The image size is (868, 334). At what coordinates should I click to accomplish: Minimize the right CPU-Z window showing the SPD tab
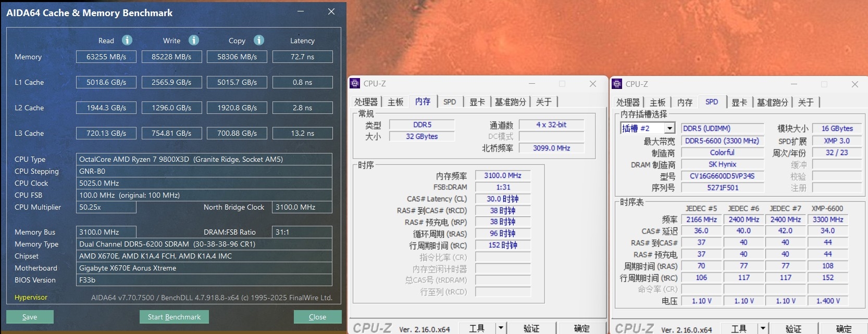point(794,84)
